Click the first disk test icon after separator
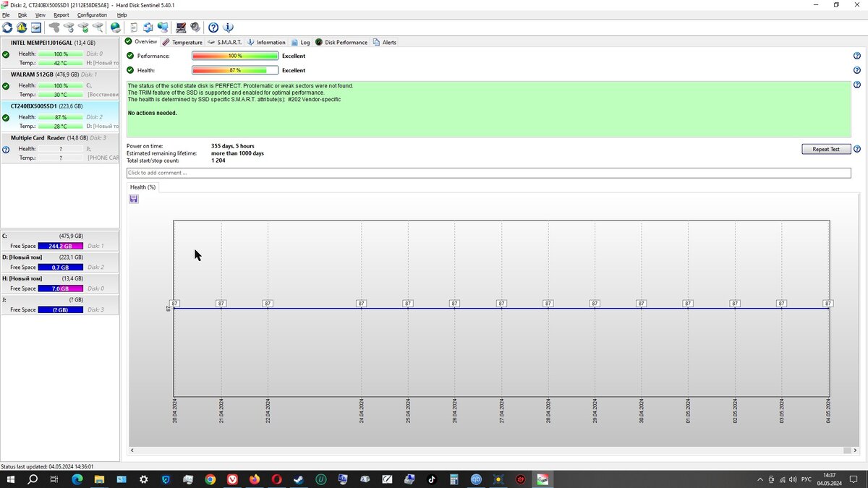Screen dimensions: 868x488 pos(54,27)
